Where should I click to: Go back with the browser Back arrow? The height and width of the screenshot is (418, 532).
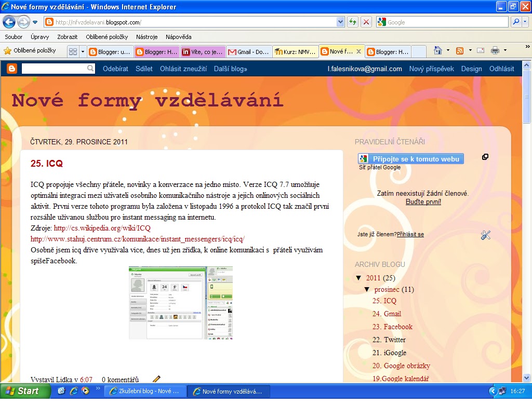(x=9, y=22)
